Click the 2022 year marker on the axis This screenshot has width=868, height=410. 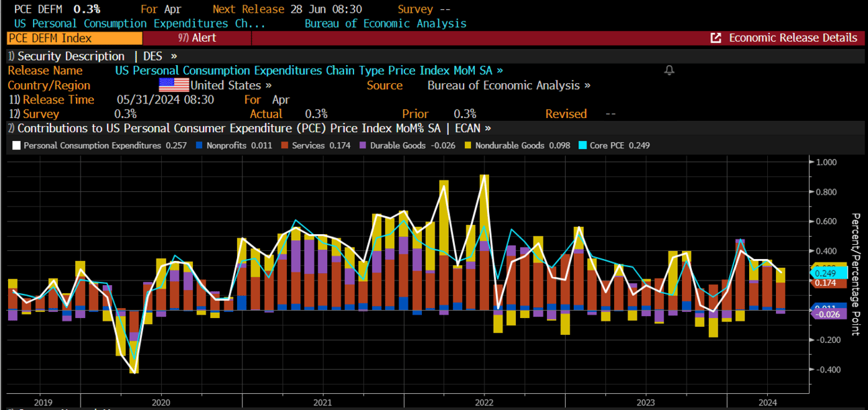click(484, 402)
